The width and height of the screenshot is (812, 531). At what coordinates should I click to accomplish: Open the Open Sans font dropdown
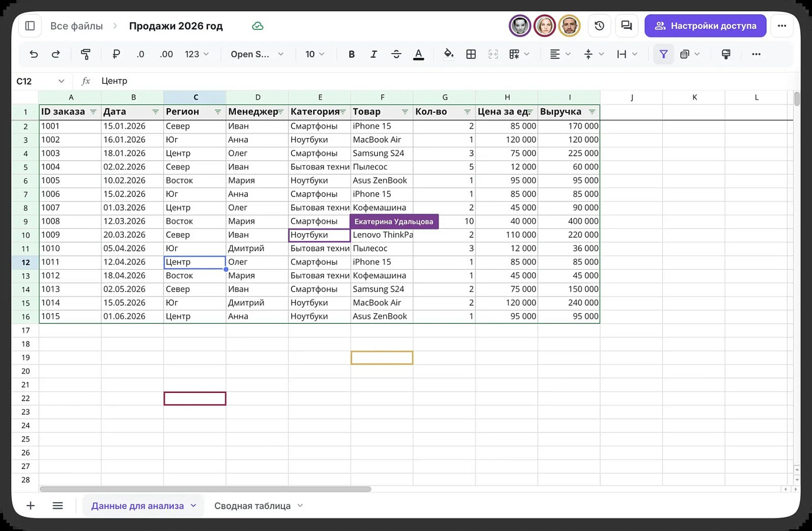coord(257,54)
